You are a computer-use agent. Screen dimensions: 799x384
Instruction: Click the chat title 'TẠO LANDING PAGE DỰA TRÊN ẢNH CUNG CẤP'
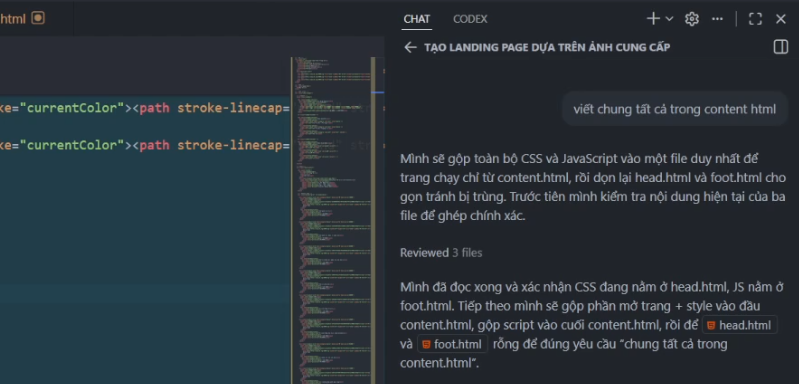547,47
